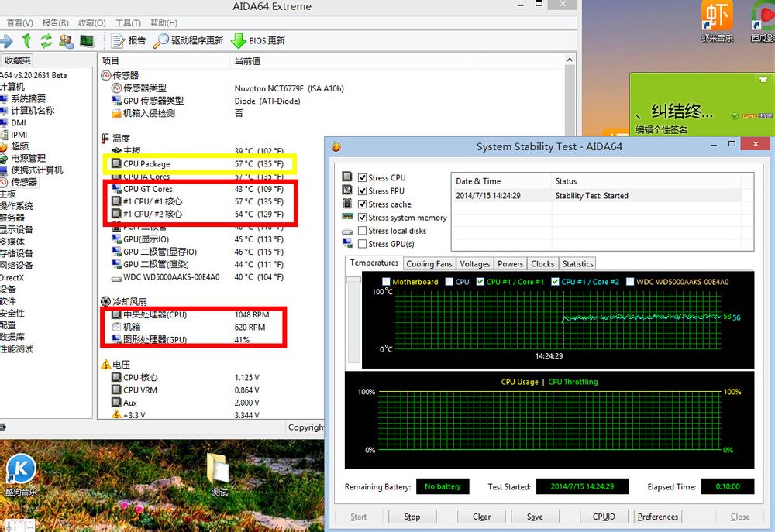The height and width of the screenshot is (532, 775).
Task: Enable the Stress local disks checkbox
Action: pos(362,231)
